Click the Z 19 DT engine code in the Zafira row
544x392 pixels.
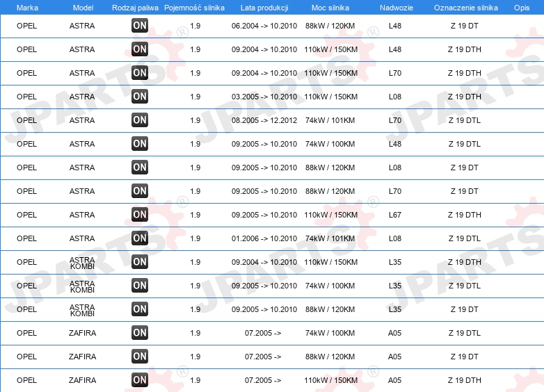tap(465, 357)
